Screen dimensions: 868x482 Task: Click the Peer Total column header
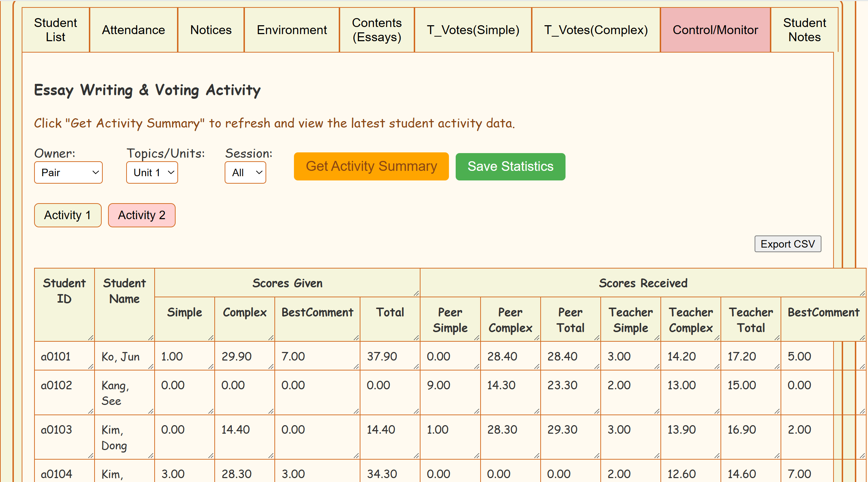570,320
